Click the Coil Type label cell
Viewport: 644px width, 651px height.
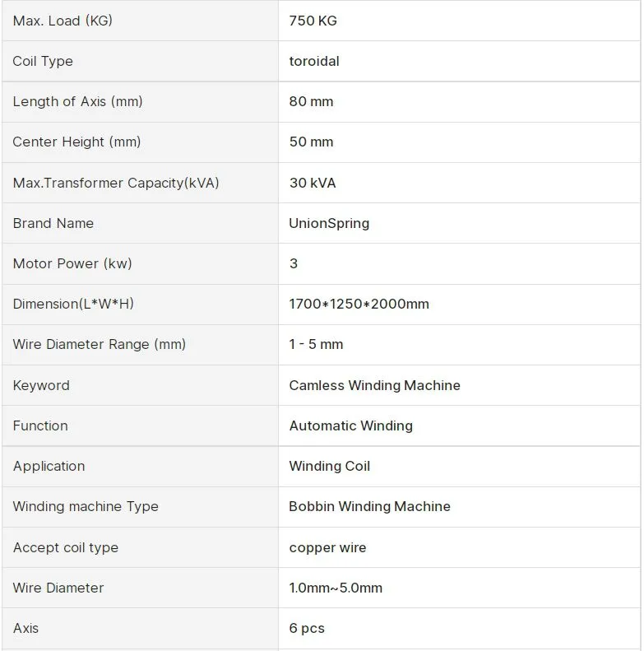click(140, 61)
